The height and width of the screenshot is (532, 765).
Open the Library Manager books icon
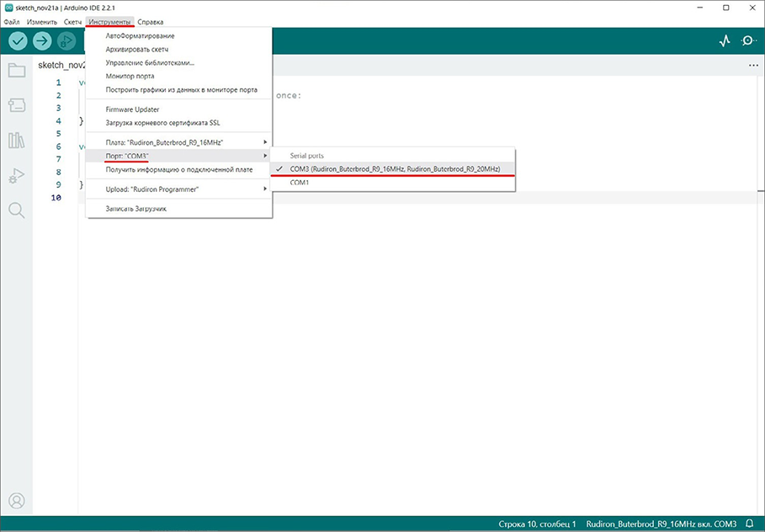tap(17, 140)
